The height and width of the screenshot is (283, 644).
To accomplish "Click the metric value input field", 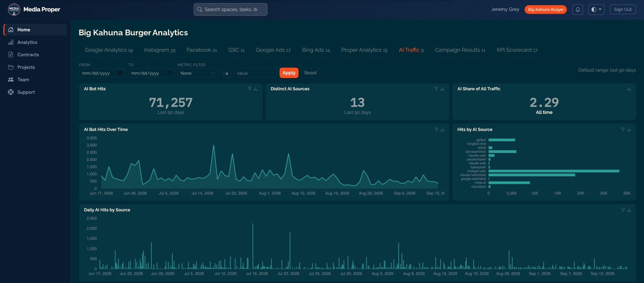I will pyautogui.click(x=255, y=73).
